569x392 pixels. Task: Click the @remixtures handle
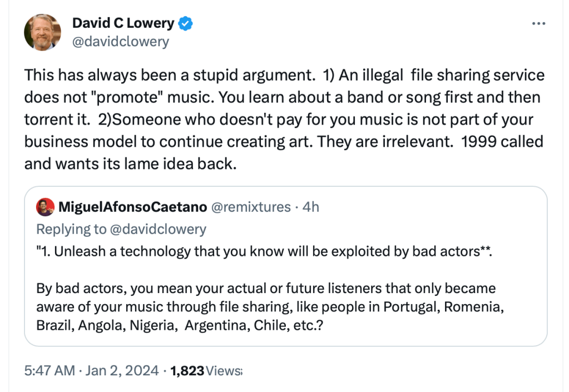click(x=250, y=207)
